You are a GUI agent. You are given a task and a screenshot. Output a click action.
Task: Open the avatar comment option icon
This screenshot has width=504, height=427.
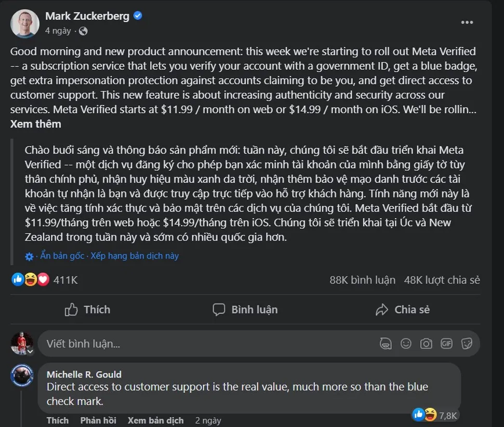click(x=386, y=343)
